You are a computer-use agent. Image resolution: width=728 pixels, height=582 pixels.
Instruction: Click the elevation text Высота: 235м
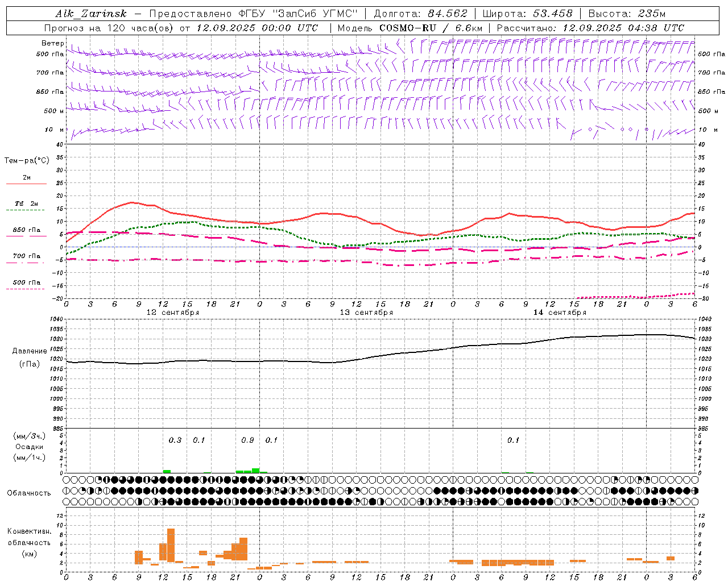point(627,14)
